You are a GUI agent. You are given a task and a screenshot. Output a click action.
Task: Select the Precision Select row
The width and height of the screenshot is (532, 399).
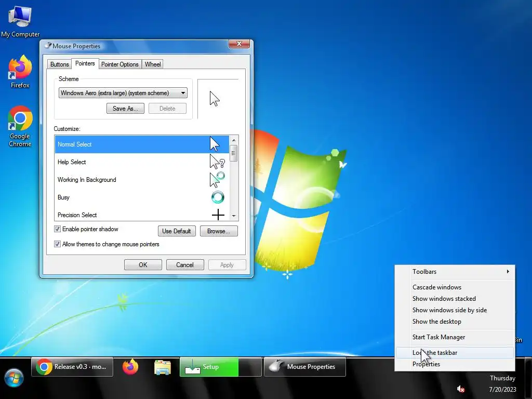(x=142, y=215)
